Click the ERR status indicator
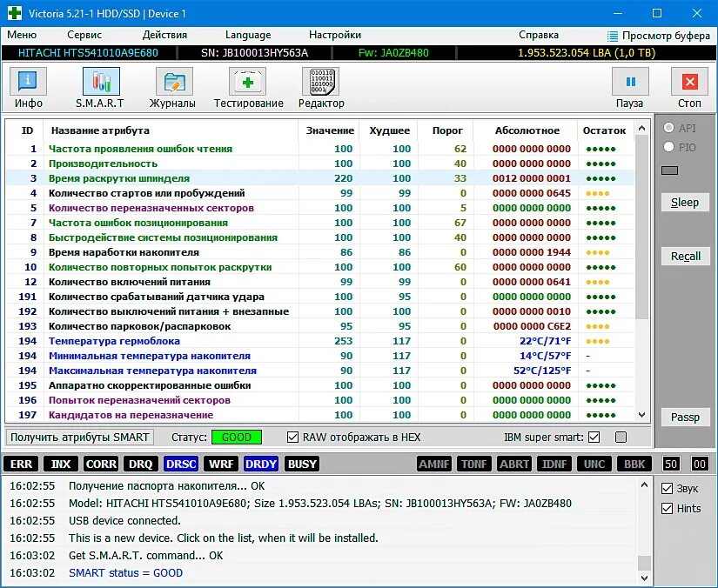The image size is (718, 588). pos(21,464)
